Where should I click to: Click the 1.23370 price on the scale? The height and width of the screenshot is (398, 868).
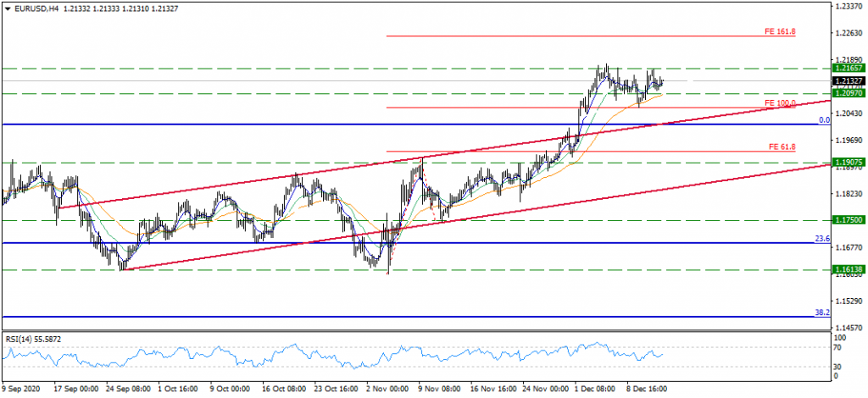(849, 6)
